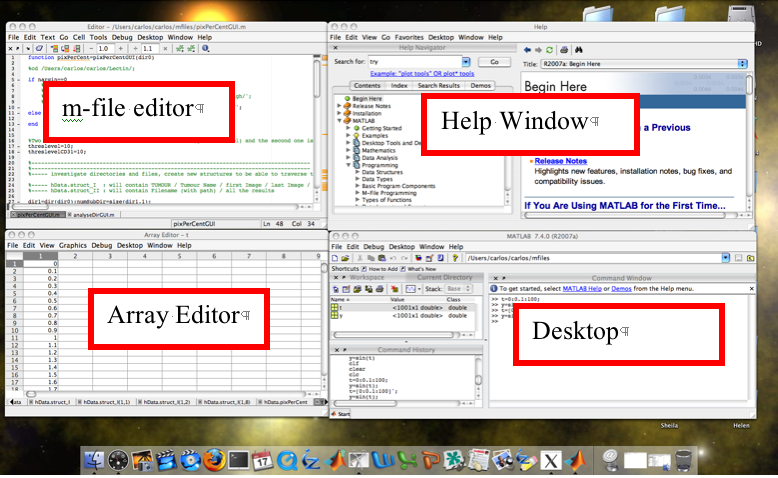Click the horizontal scrollbar in Command History
Viewport: 778px width, 478px height.
[x=403, y=403]
